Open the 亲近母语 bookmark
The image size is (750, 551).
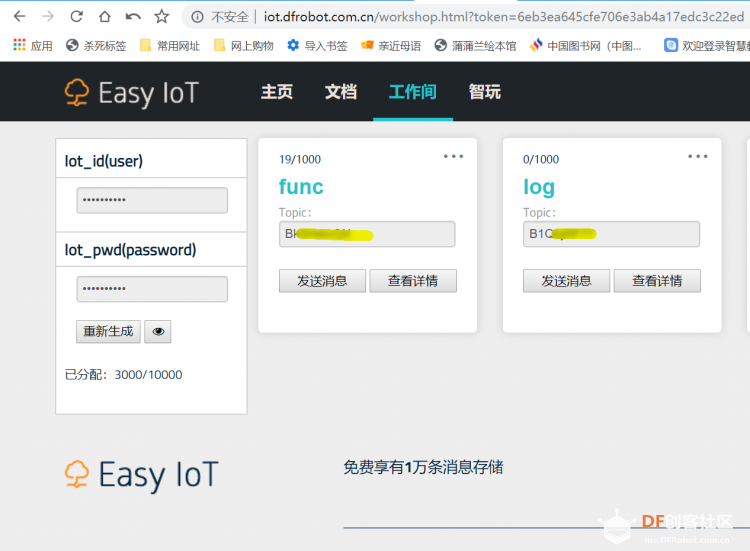point(391,45)
